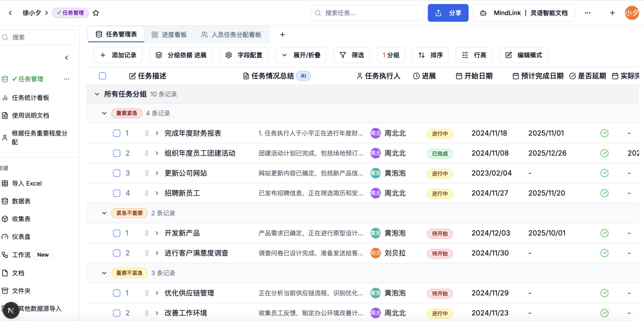
Task: Open 字段配置 field settings
Action: tap(244, 55)
